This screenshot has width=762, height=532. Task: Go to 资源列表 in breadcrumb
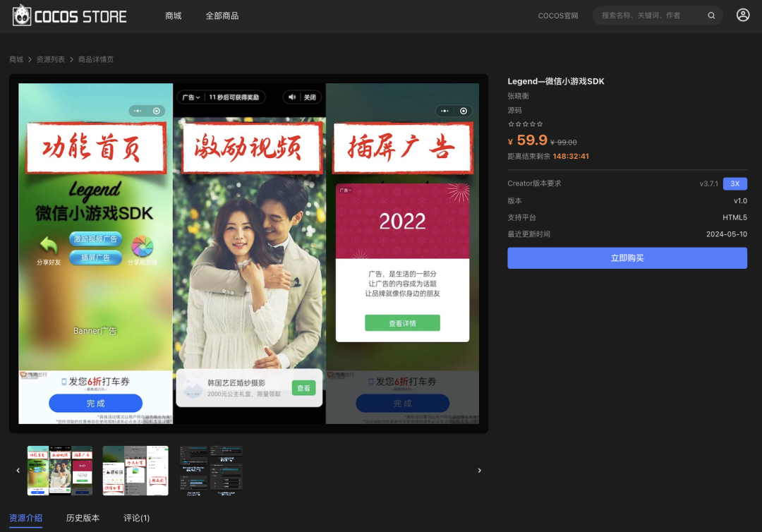(x=51, y=59)
